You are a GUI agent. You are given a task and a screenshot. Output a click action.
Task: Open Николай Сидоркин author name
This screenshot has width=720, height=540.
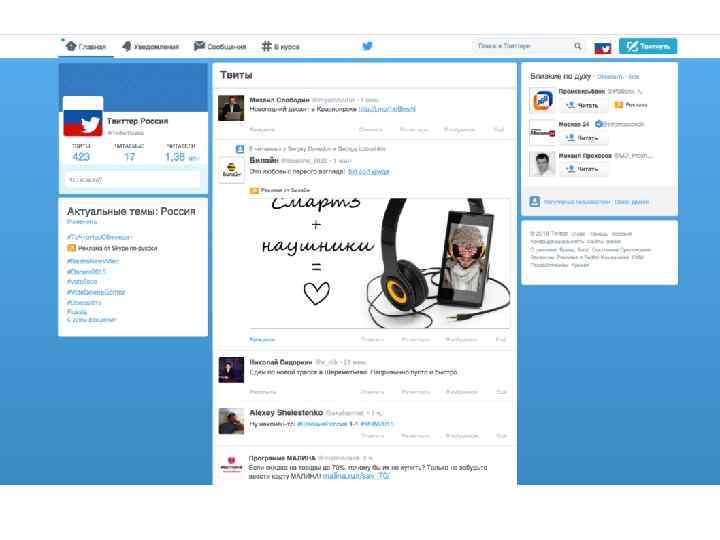[x=281, y=362]
